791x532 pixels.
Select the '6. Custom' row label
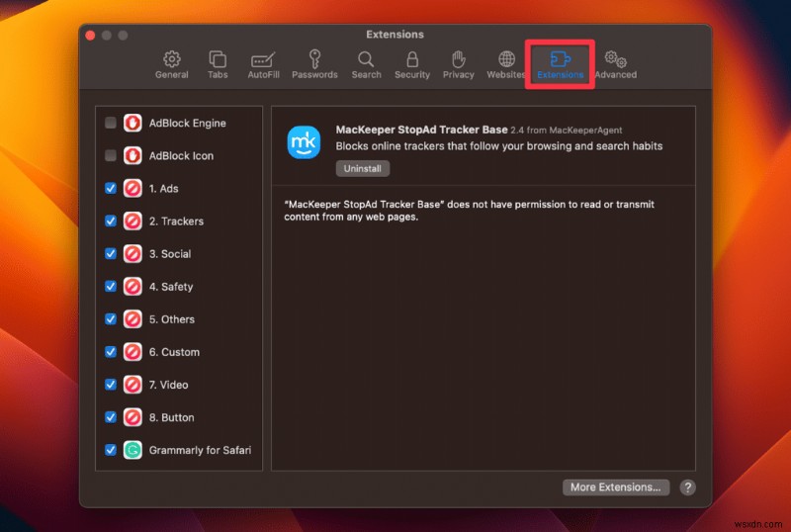(174, 352)
